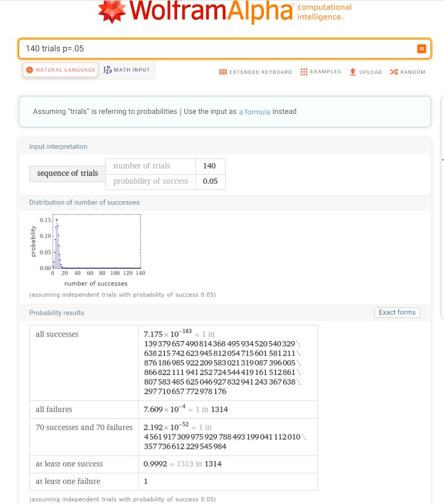Click the 0.9992 result value
Image resolution: width=444 pixels, height=504 pixels.
(155, 464)
